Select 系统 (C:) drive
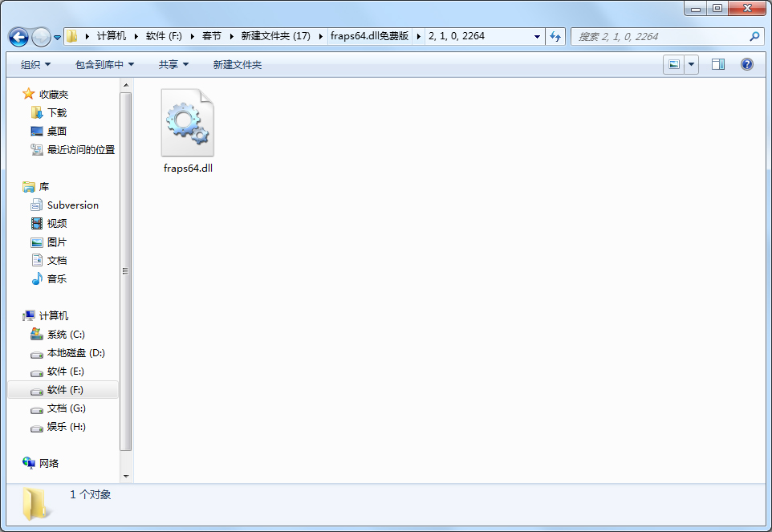This screenshot has width=772, height=532. tap(65, 335)
